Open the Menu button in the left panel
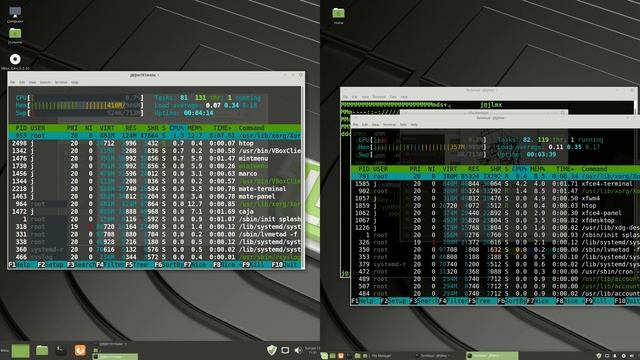The height and width of the screenshot is (360, 640). pyautogui.click(x=5, y=350)
